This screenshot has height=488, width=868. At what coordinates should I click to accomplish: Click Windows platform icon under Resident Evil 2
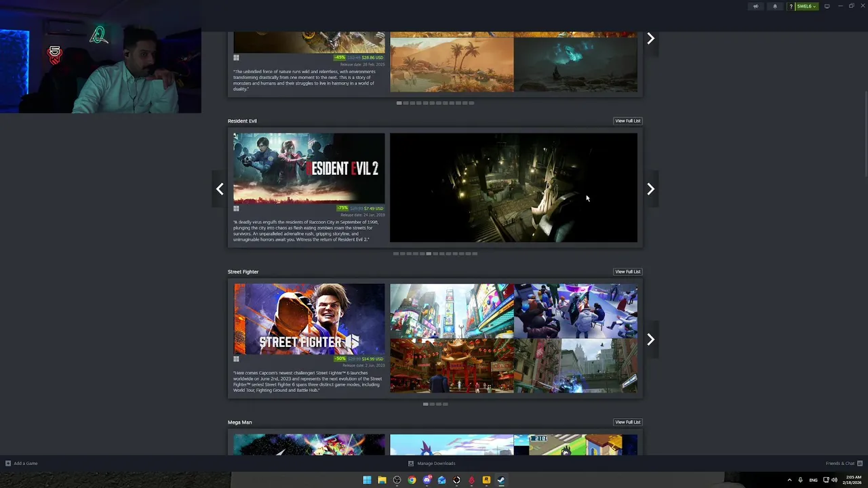pos(236,208)
